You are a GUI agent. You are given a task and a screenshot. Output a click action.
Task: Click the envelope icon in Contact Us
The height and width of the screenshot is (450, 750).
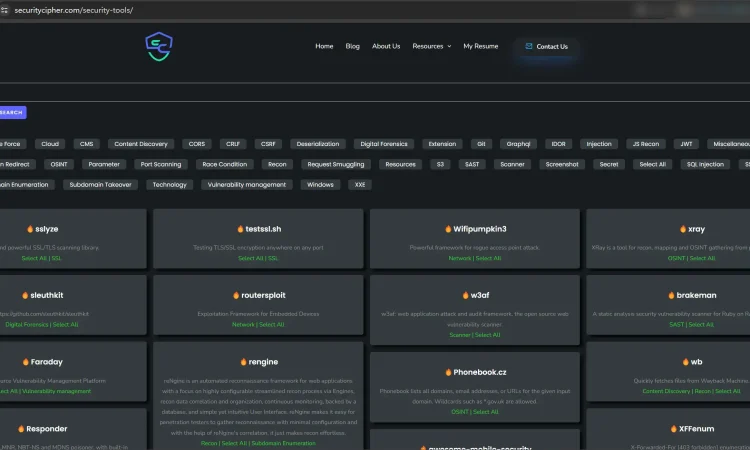click(x=529, y=46)
